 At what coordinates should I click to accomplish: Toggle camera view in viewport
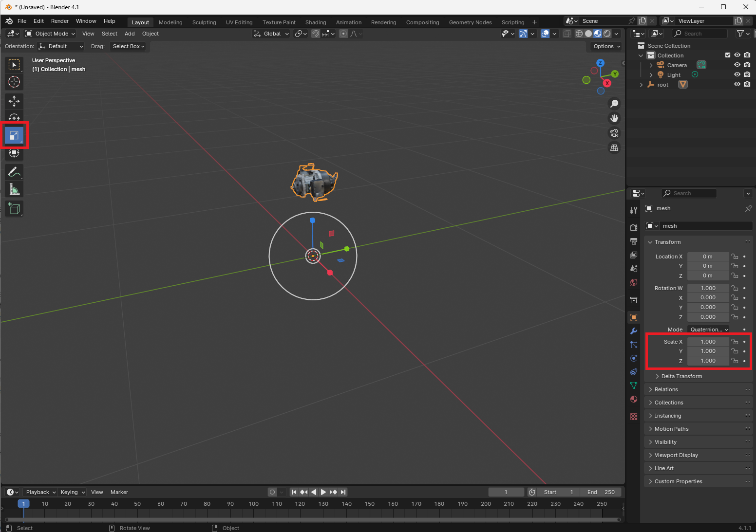(x=614, y=133)
